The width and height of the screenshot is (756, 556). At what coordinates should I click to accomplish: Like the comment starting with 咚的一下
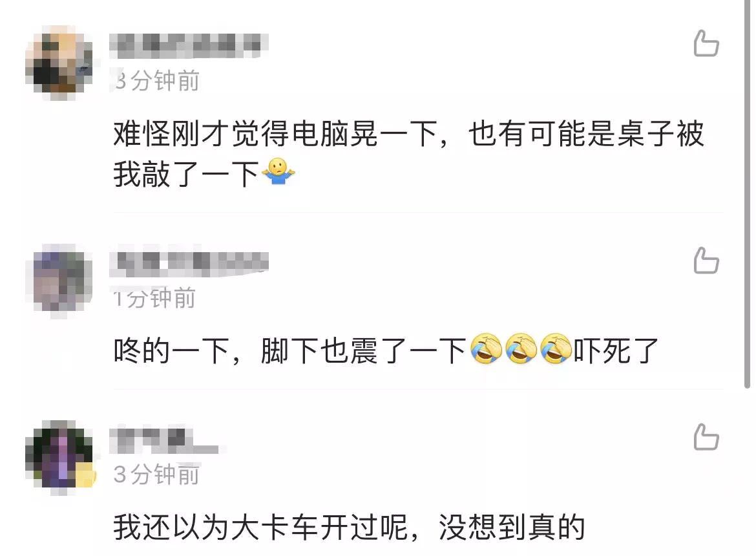[x=706, y=261]
